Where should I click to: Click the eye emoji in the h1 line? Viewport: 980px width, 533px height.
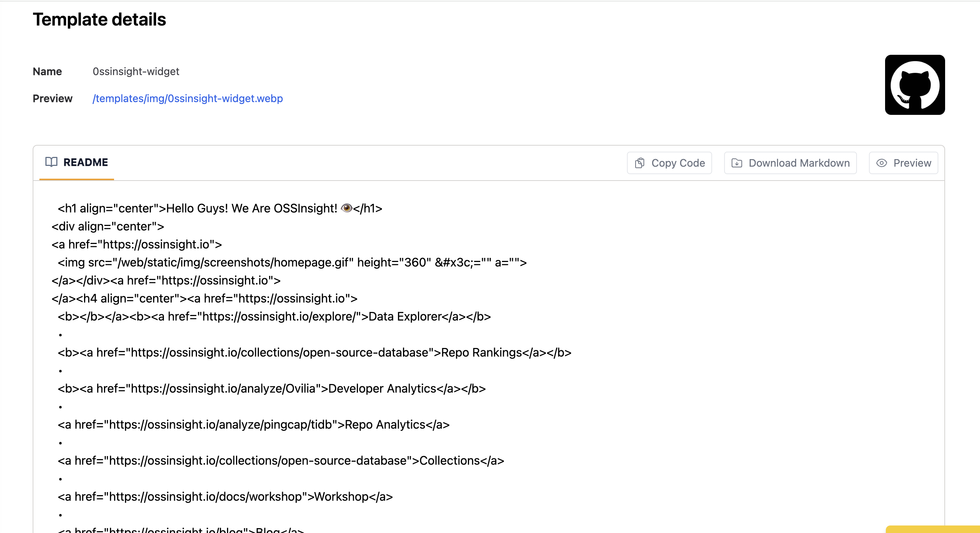click(x=347, y=208)
